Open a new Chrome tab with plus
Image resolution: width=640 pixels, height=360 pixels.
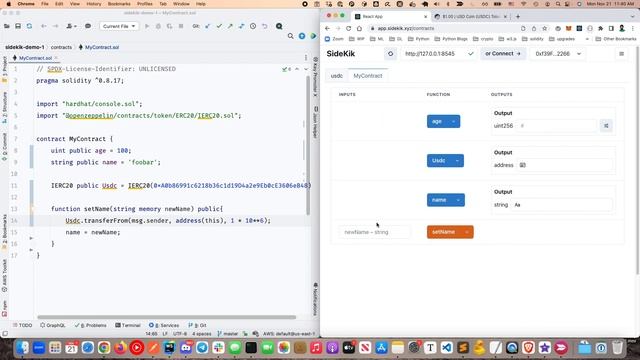click(x=518, y=17)
